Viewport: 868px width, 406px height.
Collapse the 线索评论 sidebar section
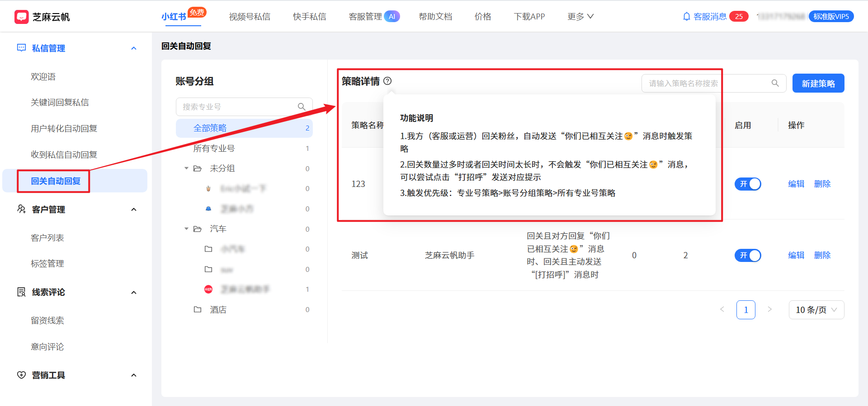click(x=134, y=293)
